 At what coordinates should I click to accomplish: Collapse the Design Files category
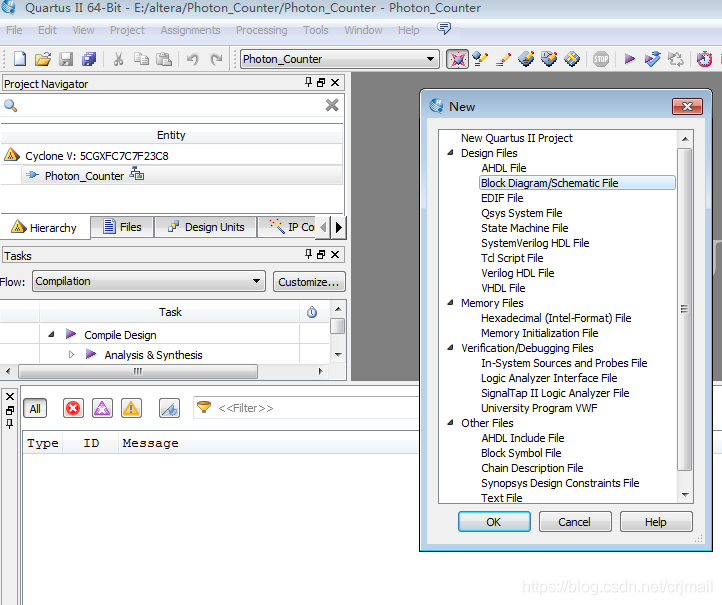point(450,153)
